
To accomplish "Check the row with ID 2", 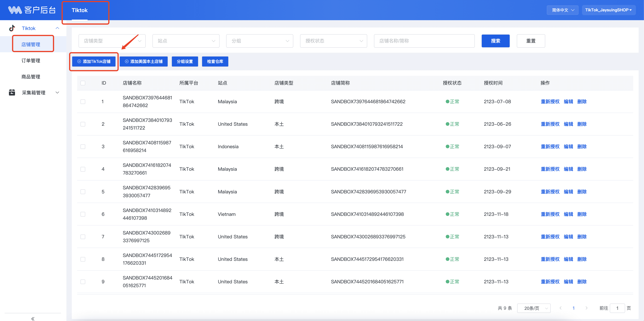I will click(x=83, y=124).
